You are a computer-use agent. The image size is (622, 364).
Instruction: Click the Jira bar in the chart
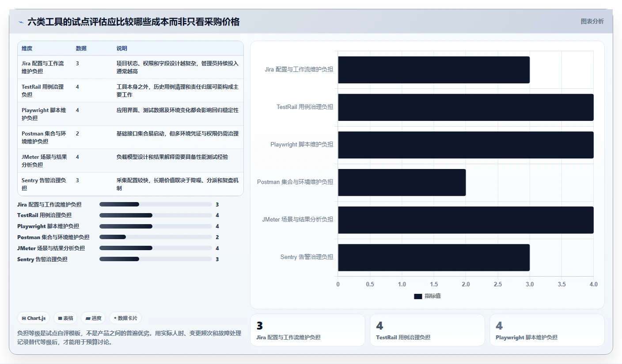(434, 70)
